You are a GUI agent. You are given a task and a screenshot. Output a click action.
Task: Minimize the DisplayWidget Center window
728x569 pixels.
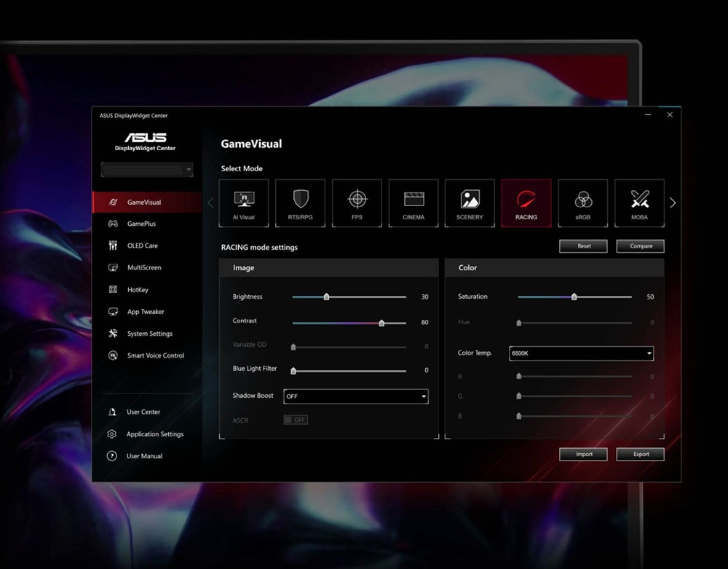click(648, 114)
